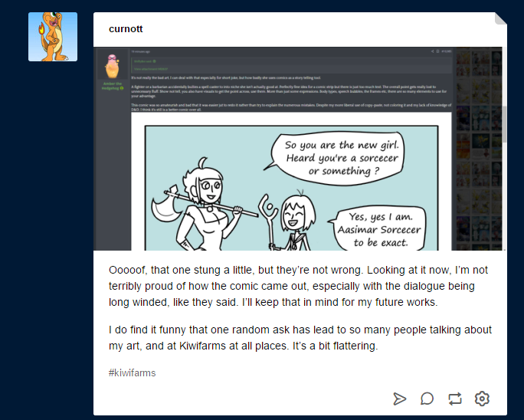Viewport: 524px width, 420px height.
Task: Click the share (paper plane) icon
Action: pos(400,399)
